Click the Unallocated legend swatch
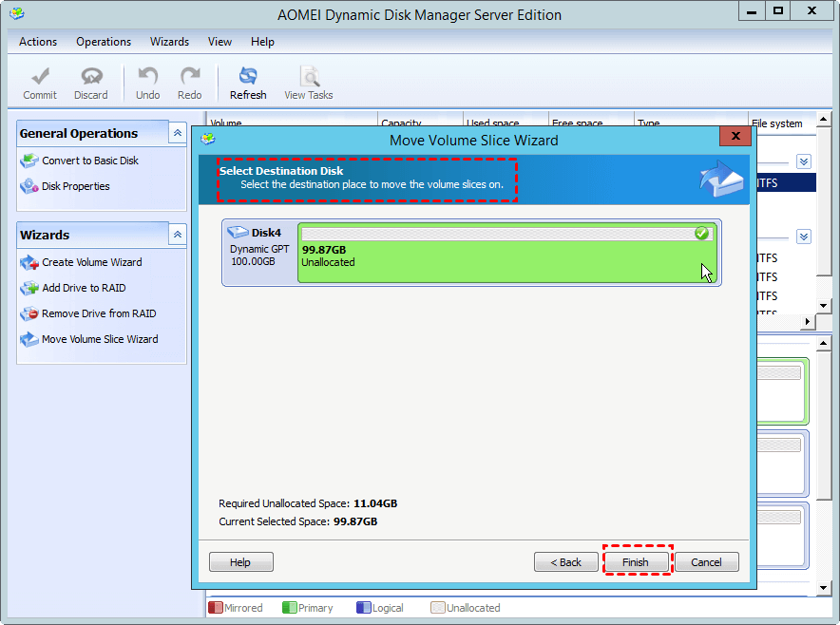 [438, 608]
